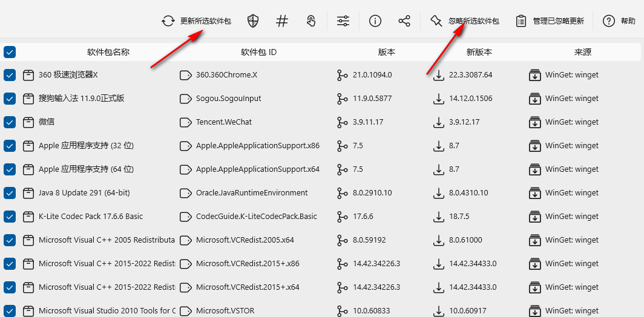
Task: Toggle checkbox for the VCRedist.2015+.x86 row
Action: click(10, 264)
